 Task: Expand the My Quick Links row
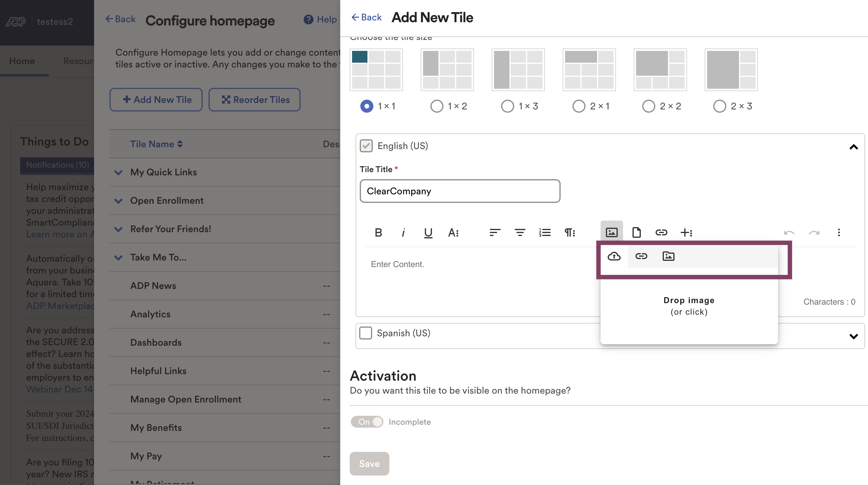pos(118,172)
